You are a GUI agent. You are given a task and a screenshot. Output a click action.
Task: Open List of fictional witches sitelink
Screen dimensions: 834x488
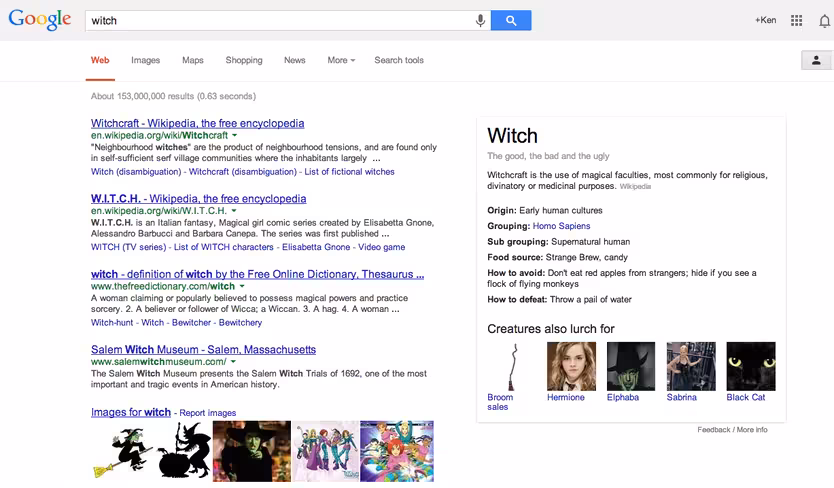[349, 172]
